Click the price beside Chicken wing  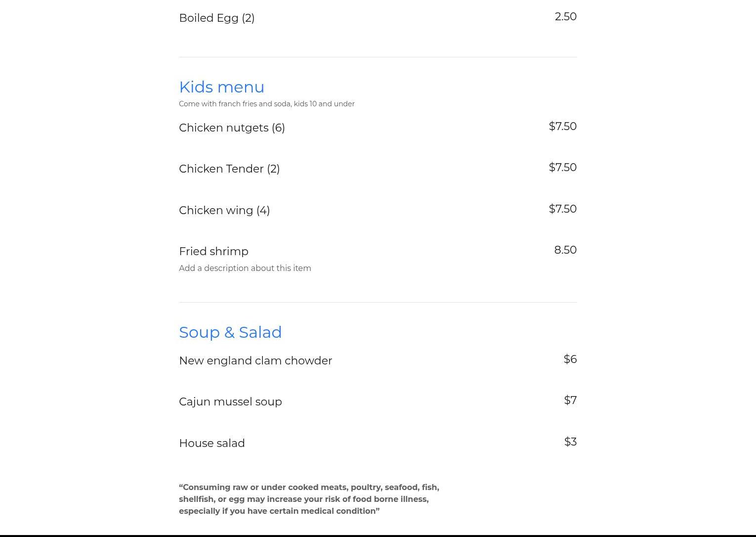[562, 209]
